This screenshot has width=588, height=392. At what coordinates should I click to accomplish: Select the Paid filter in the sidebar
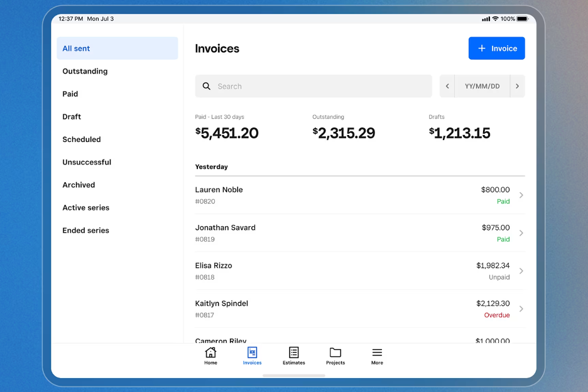point(70,94)
